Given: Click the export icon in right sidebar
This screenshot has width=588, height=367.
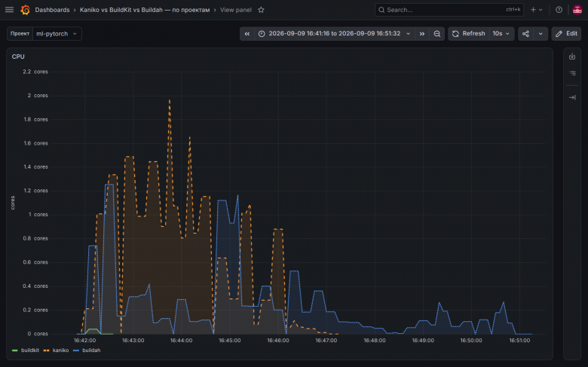Looking at the screenshot, I should [x=572, y=57].
